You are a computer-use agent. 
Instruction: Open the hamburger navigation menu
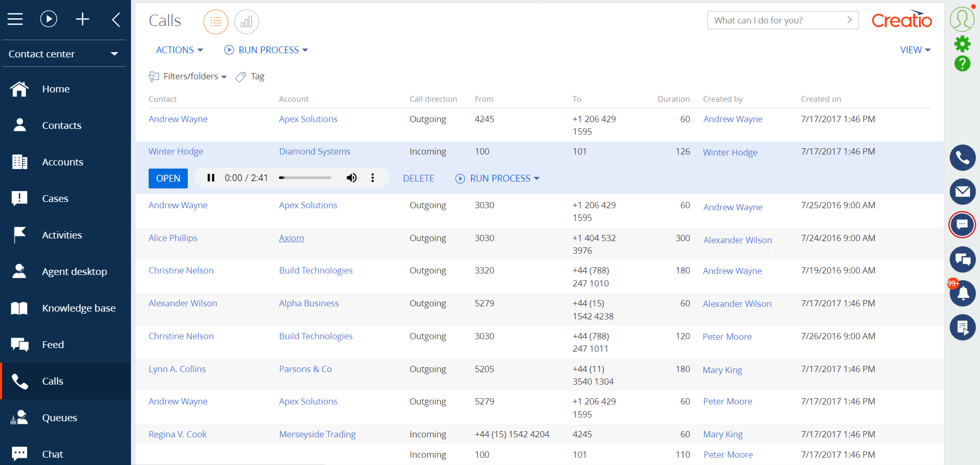[15, 19]
